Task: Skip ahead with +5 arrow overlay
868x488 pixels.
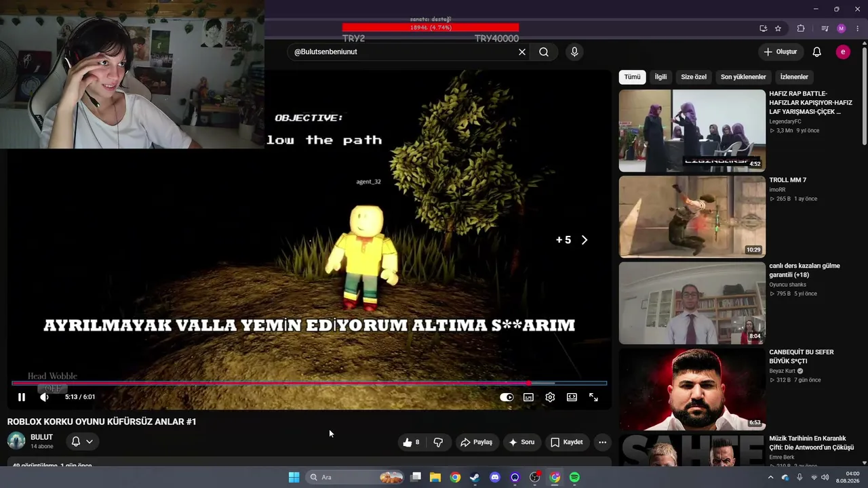Action: pyautogui.click(x=572, y=240)
